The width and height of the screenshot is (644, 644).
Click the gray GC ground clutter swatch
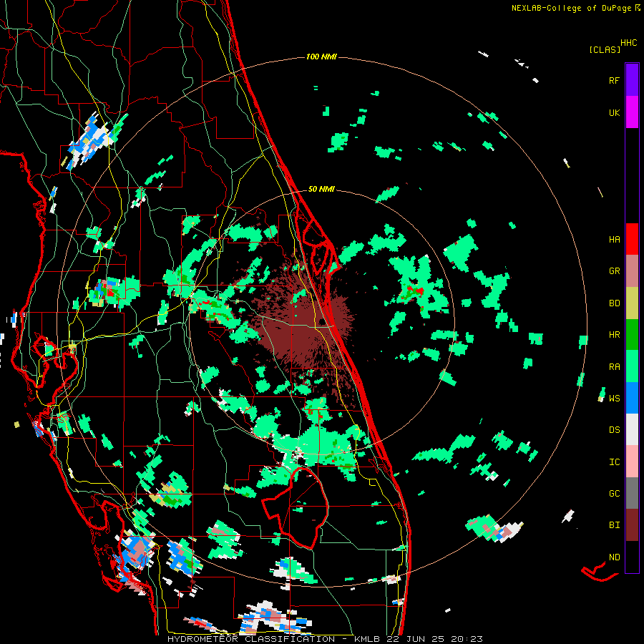pos(632,493)
